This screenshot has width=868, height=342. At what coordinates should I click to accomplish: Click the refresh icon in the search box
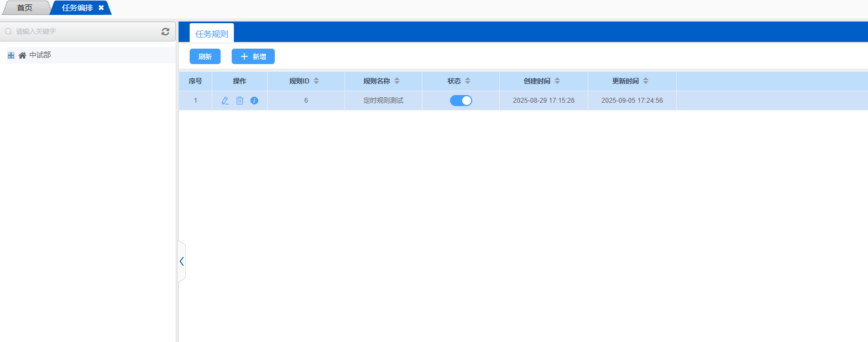[165, 31]
